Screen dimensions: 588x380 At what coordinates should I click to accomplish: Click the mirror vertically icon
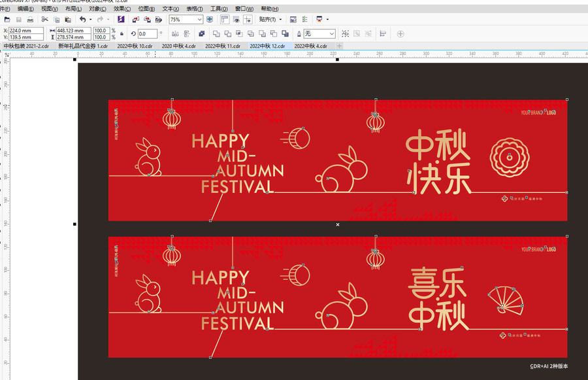tap(186, 34)
